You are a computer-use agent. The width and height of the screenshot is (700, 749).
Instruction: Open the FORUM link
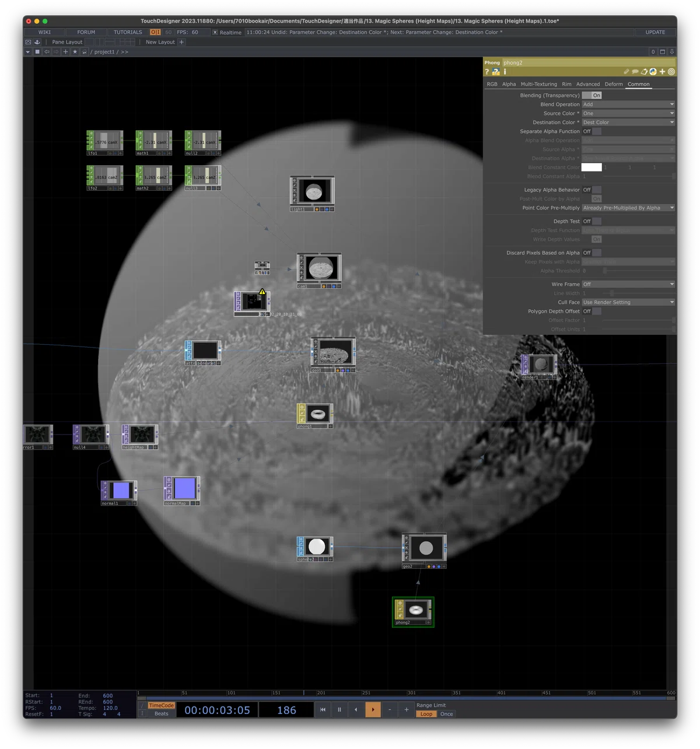pyautogui.click(x=86, y=32)
